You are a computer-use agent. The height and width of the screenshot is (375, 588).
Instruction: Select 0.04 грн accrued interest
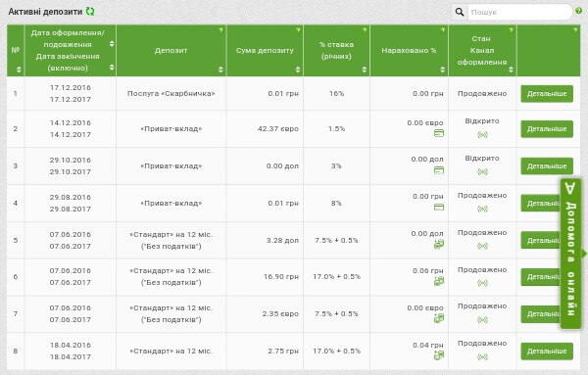pyautogui.click(x=428, y=345)
